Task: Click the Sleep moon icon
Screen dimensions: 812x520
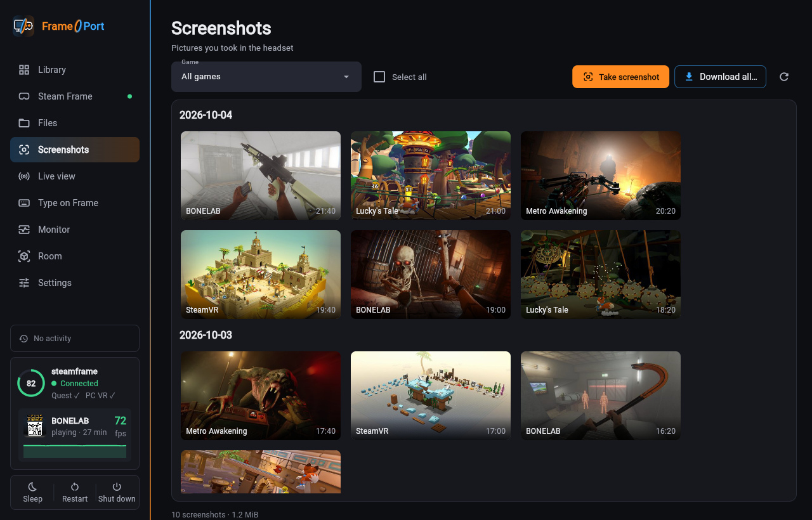Action: [33, 487]
